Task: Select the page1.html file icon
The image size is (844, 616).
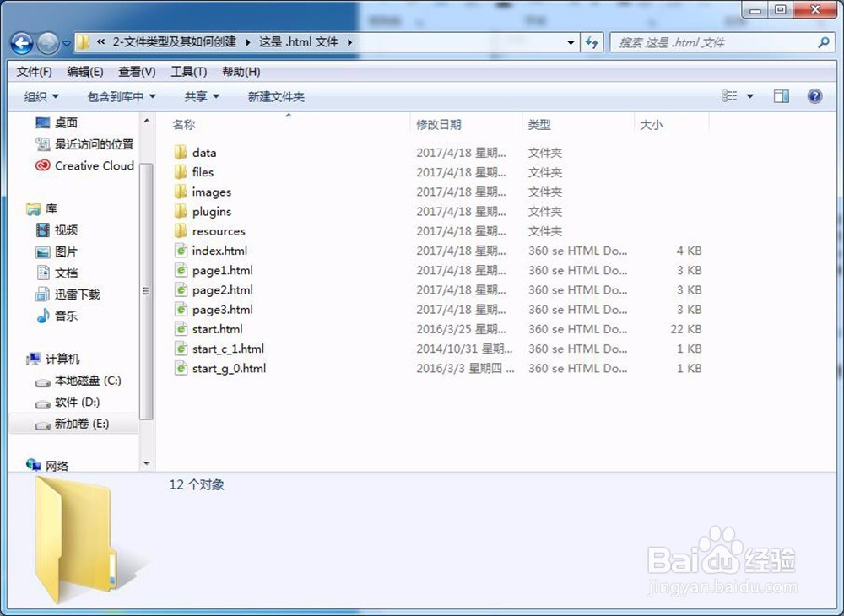Action: pyautogui.click(x=181, y=270)
